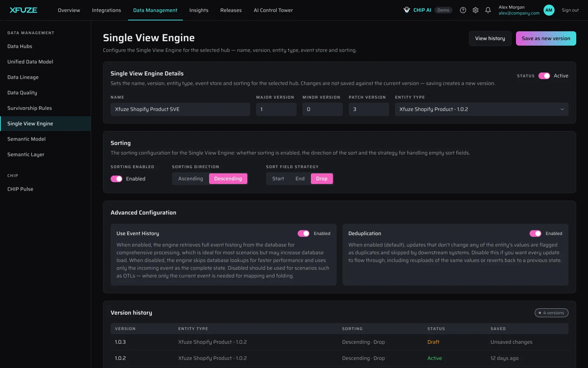Viewport: 588px width, 368px height.
Task: Click the AM user avatar
Action: [549, 10]
